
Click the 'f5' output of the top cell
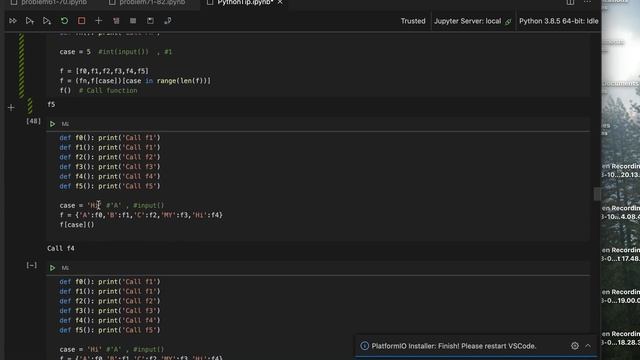51,104
